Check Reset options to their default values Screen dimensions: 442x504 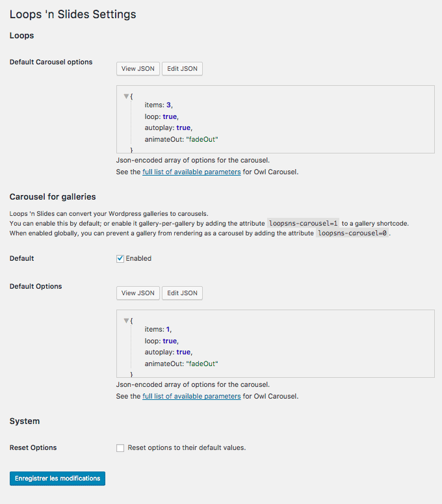click(120, 448)
